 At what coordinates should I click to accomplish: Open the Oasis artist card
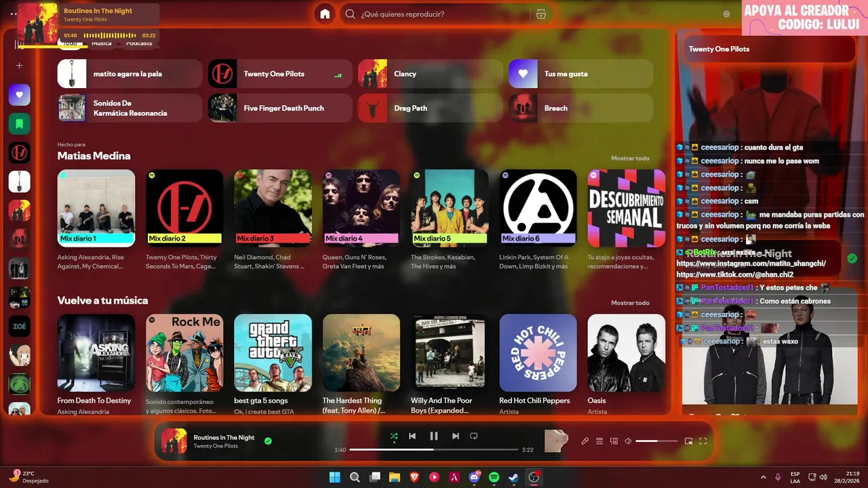627,363
